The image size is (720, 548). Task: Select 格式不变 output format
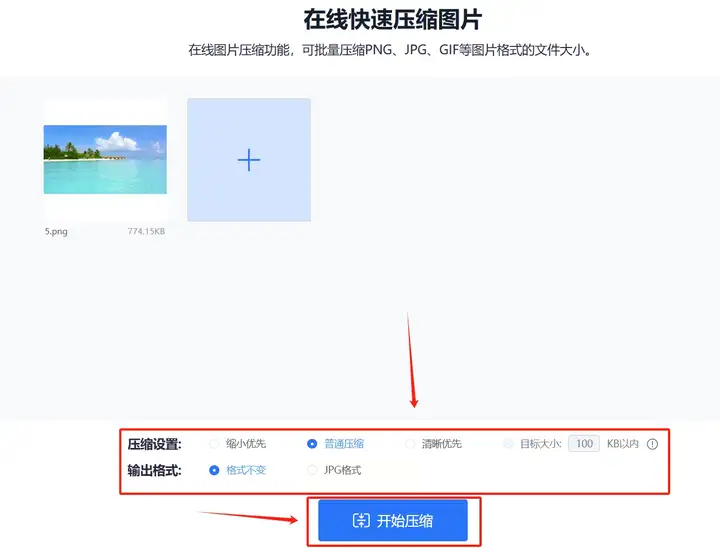coord(214,470)
